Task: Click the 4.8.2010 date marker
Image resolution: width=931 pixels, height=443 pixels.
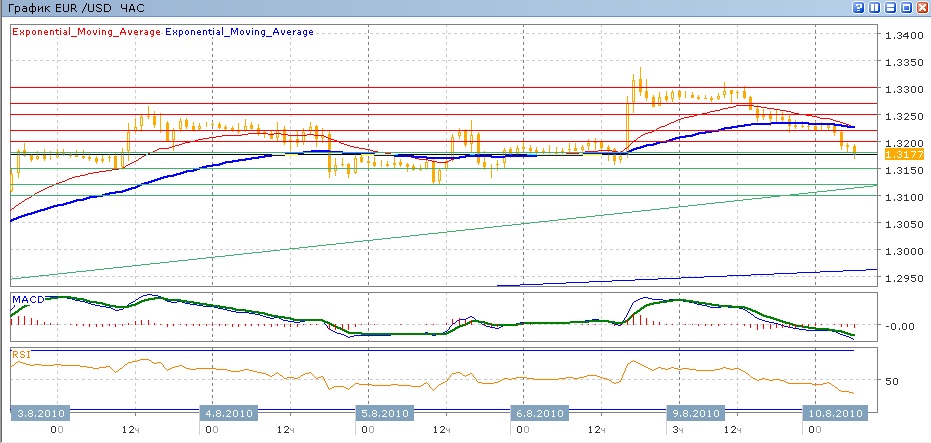Action: (x=227, y=413)
